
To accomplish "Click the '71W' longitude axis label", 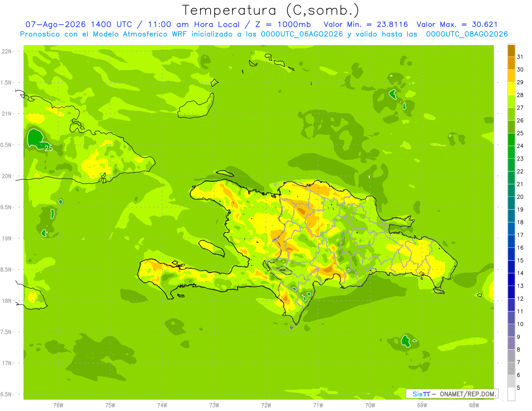I will [318, 406].
